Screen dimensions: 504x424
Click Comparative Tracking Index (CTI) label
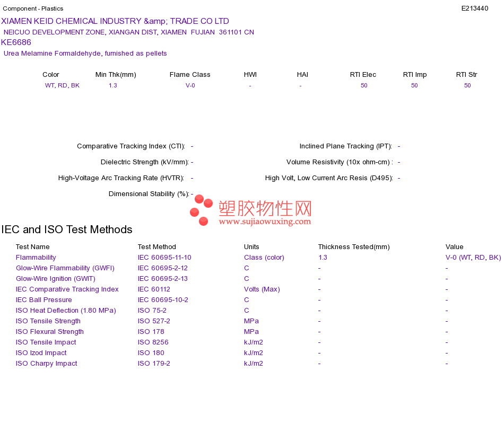point(131,146)
